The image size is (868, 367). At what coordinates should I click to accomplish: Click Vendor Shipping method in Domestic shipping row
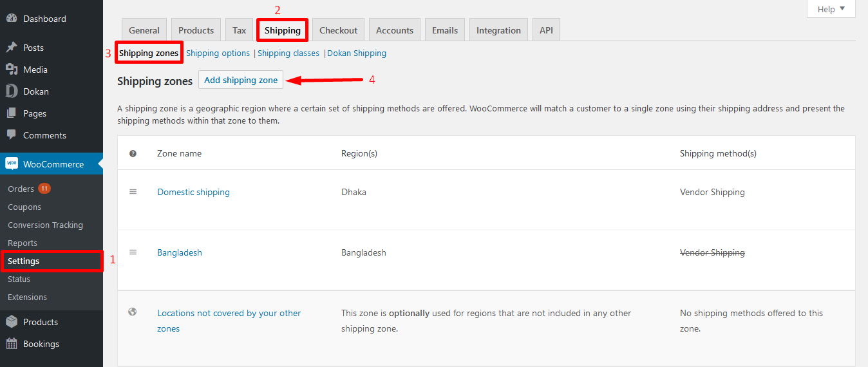712,192
